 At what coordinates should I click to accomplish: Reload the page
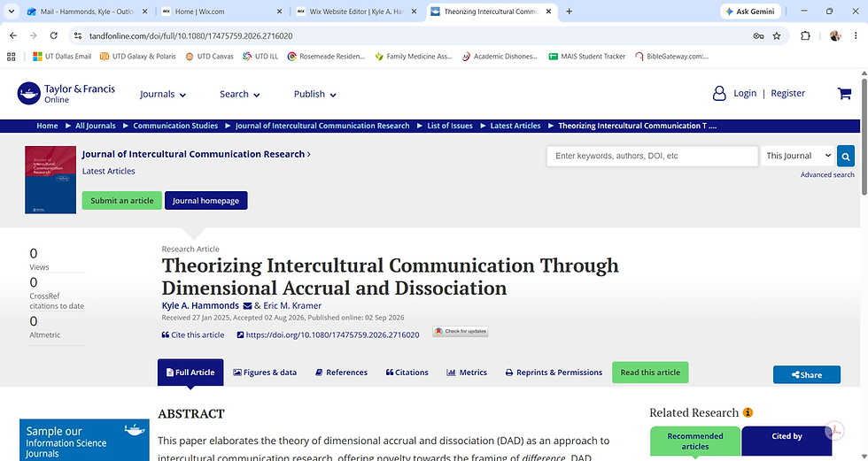coord(54,35)
